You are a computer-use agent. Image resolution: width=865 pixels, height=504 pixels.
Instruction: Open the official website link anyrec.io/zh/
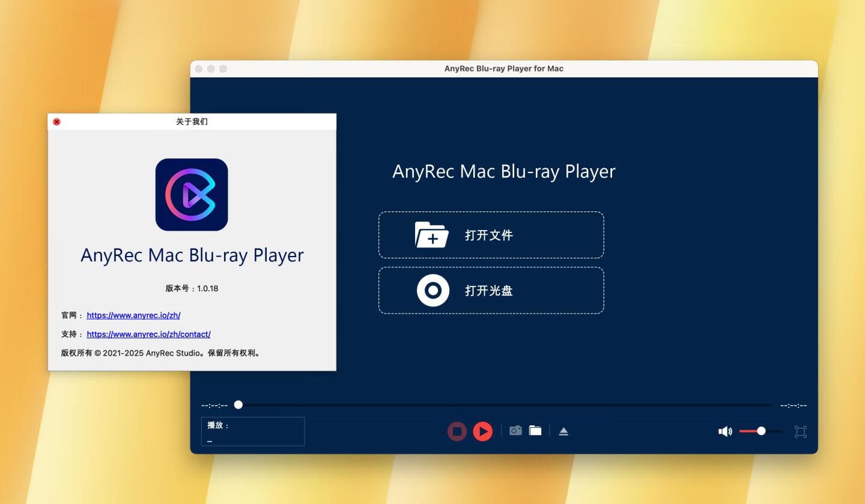pyautogui.click(x=133, y=315)
